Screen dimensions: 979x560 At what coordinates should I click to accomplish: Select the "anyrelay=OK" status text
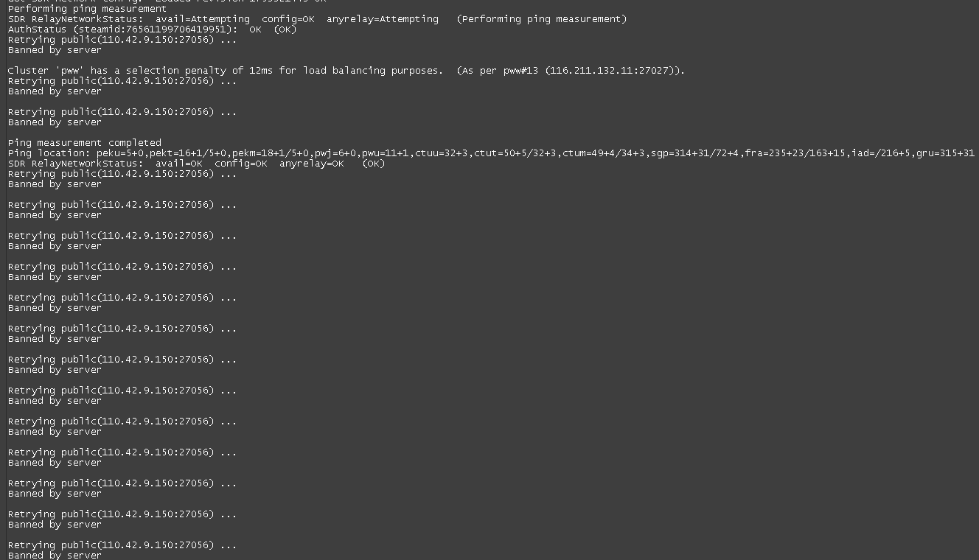point(312,164)
